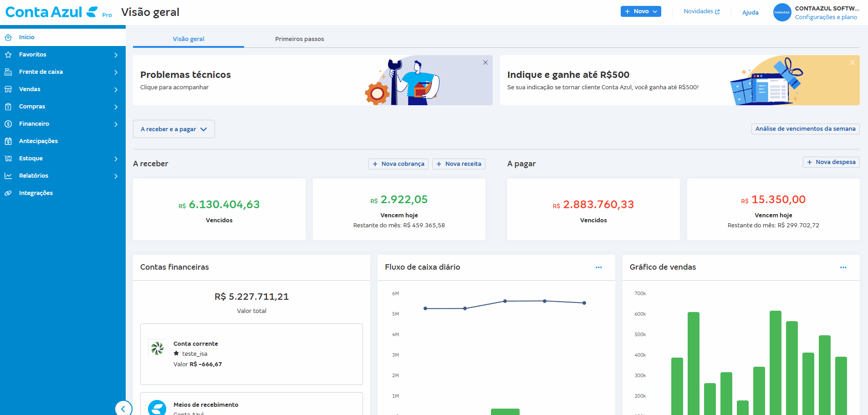The width and height of the screenshot is (868, 415).
Task: Click the Vendas icon in the sidebar
Action: point(8,89)
